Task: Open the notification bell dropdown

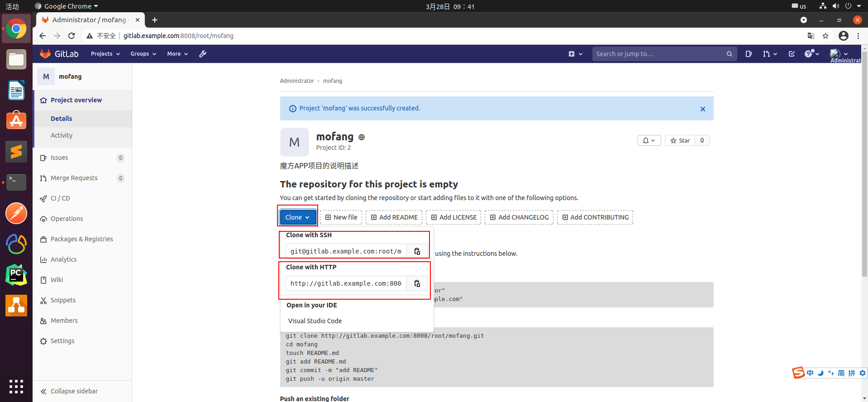Action: click(649, 140)
